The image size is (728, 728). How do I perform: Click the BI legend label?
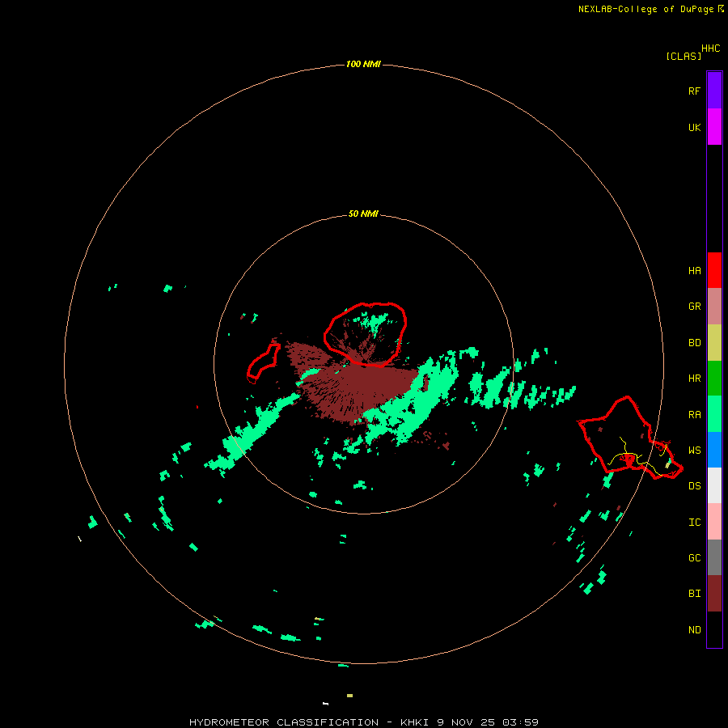pyautogui.click(x=694, y=594)
